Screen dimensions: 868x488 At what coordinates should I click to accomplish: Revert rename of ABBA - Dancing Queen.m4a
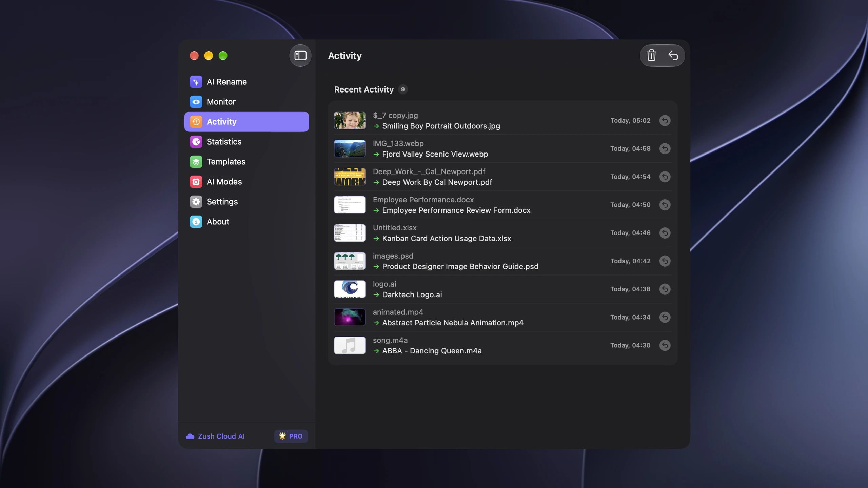pyautogui.click(x=665, y=346)
